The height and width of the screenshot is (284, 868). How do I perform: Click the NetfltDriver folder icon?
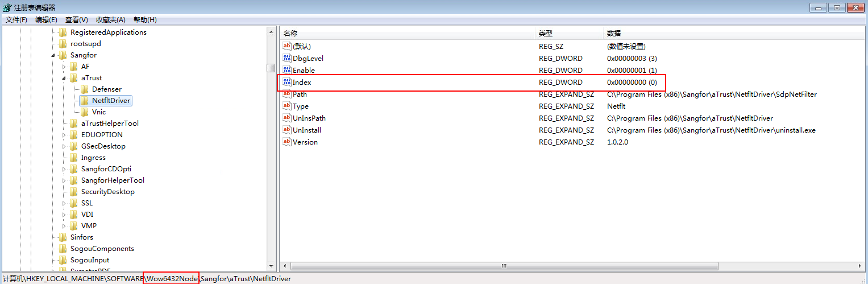(84, 101)
